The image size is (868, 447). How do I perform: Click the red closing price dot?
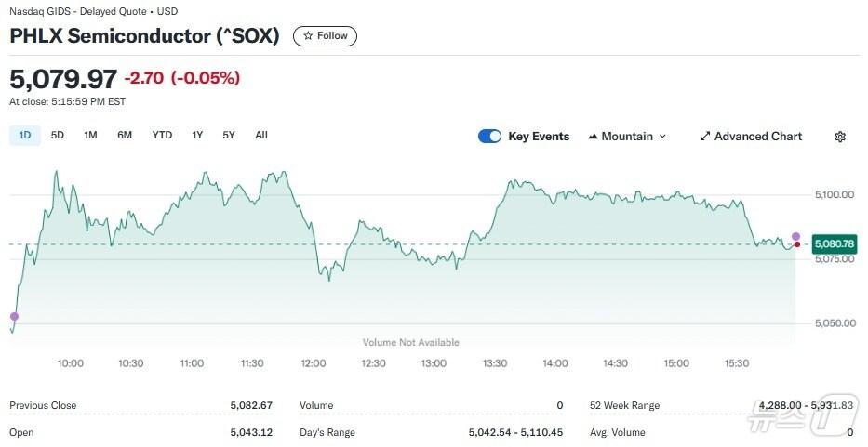[796, 244]
